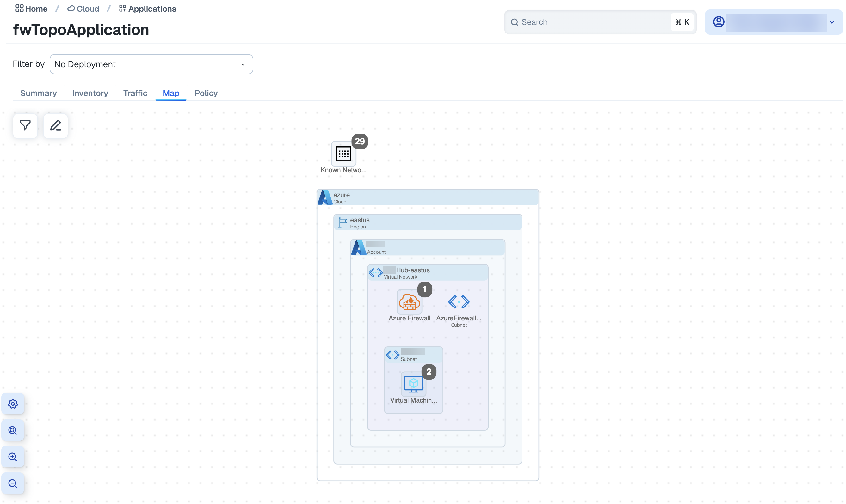
Task: Click in the Search field
Action: click(x=600, y=22)
